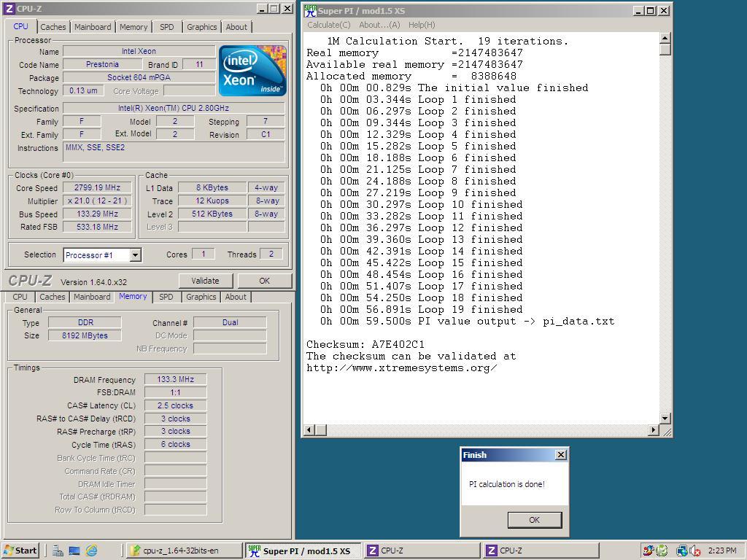Viewport: 747px width, 560px height.
Task: Open Mainboard tab in lower CPU-Z window
Action: (92, 297)
